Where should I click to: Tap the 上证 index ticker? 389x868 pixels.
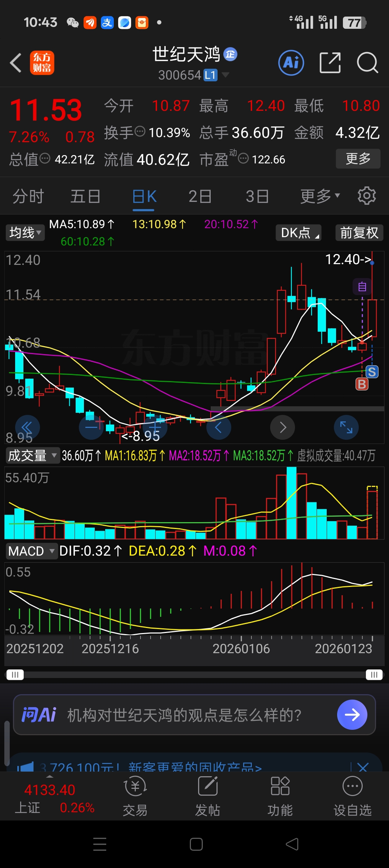tap(55, 799)
